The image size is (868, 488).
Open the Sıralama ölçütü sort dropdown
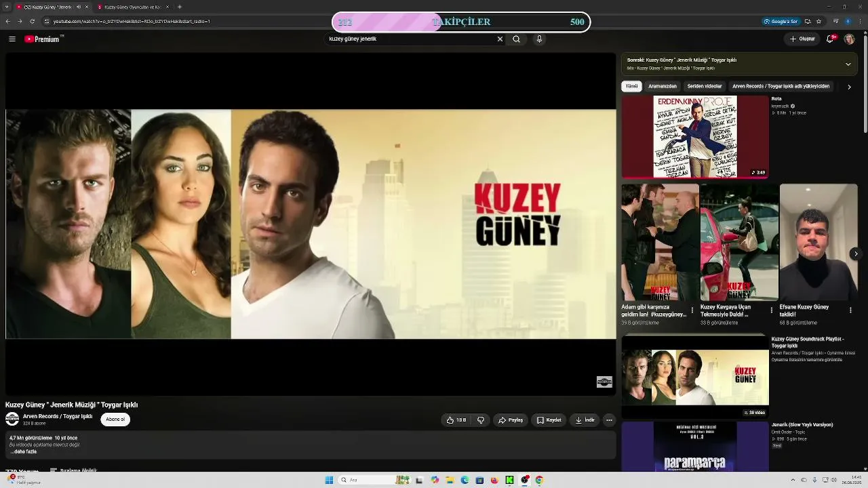coord(74,470)
